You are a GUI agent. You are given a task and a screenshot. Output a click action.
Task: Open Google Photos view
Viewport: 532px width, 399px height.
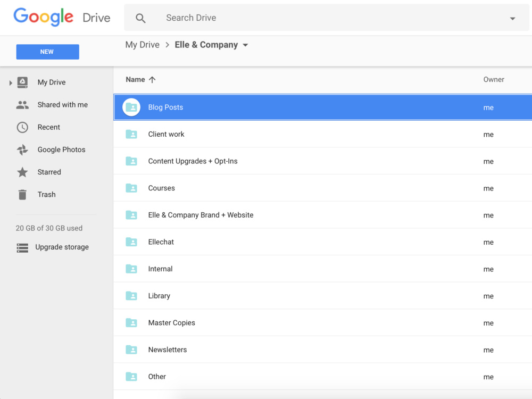[x=61, y=149]
